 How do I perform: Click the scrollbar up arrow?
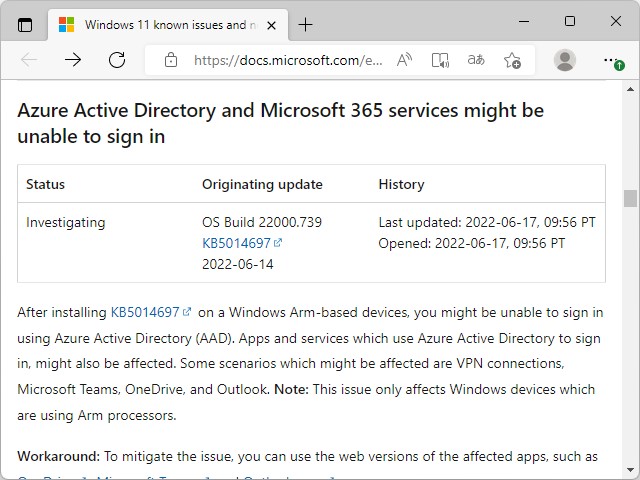[x=630, y=88]
